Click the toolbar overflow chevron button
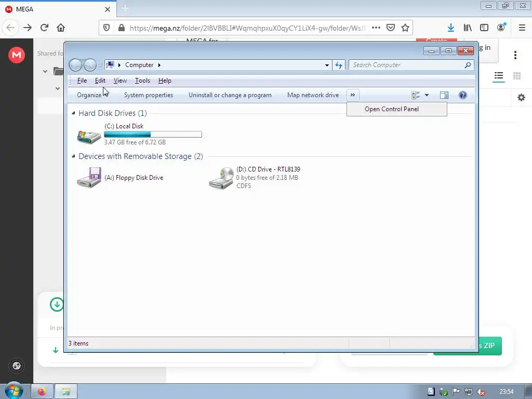Image resolution: width=532 pixels, height=399 pixels. pyautogui.click(x=353, y=95)
